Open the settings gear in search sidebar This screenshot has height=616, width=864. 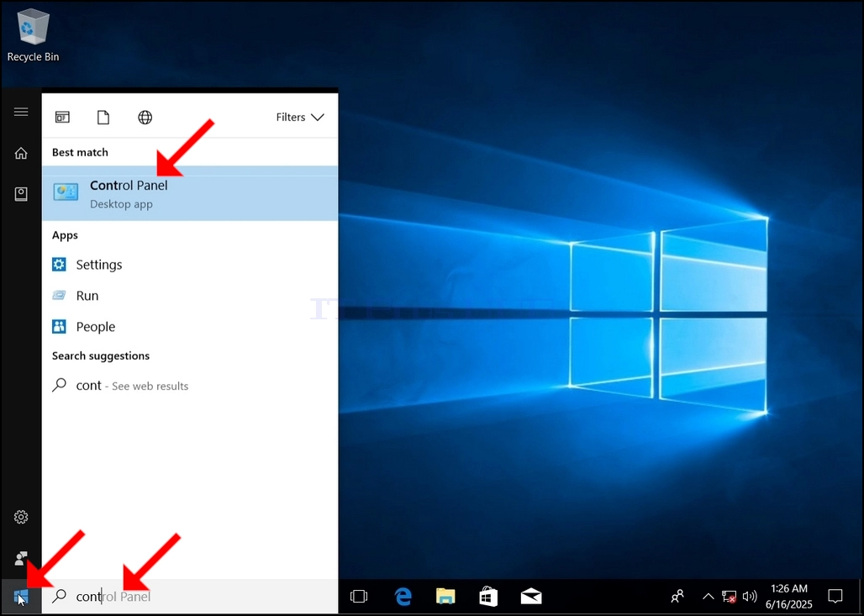click(x=21, y=517)
